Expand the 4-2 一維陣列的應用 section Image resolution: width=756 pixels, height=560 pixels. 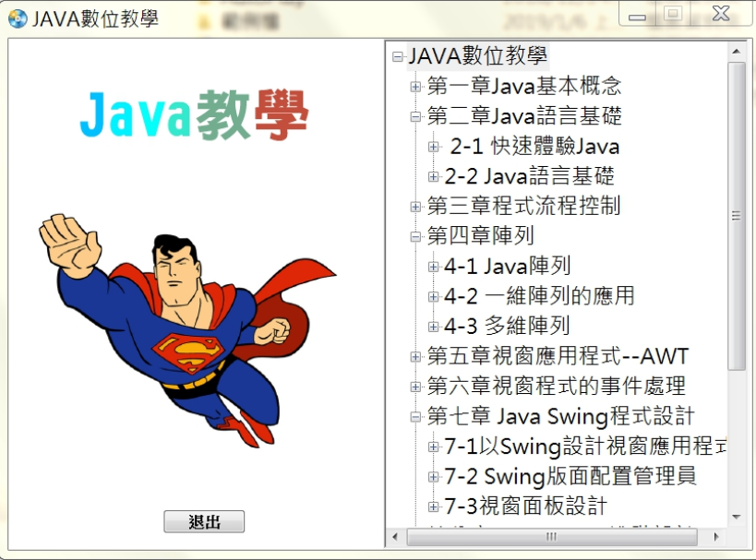coord(433,296)
